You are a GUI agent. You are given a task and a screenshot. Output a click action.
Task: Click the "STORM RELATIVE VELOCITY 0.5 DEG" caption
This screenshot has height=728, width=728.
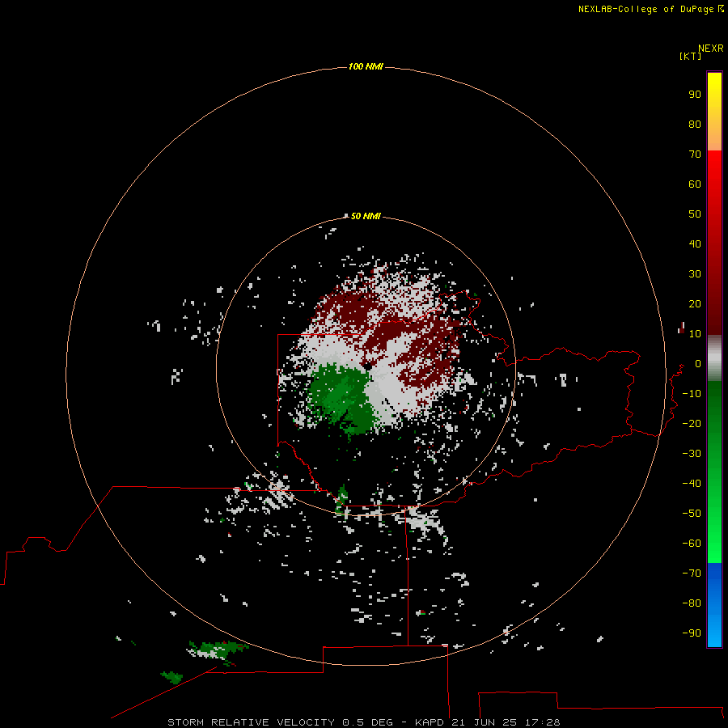click(280, 722)
